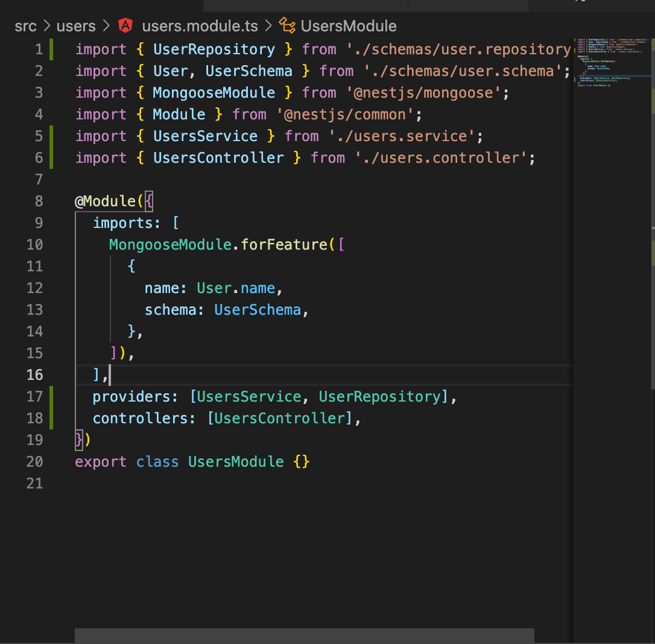This screenshot has width=655, height=644.
Task: Click 'User.name' value on line 12
Action: (x=236, y=288)
